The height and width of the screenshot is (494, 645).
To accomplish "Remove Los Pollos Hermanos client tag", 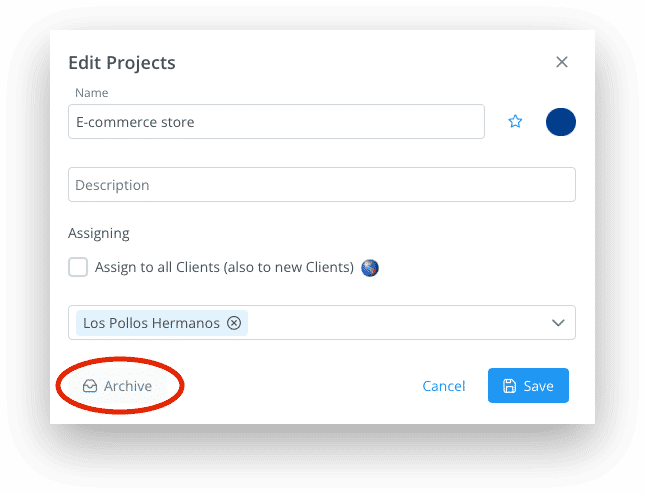I will pos(234,323).
